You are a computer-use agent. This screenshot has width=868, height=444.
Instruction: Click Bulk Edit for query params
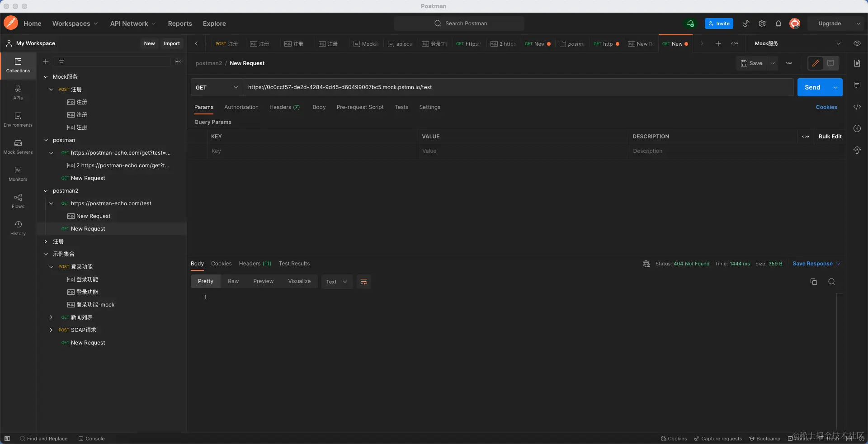click(x=830, y=137)
